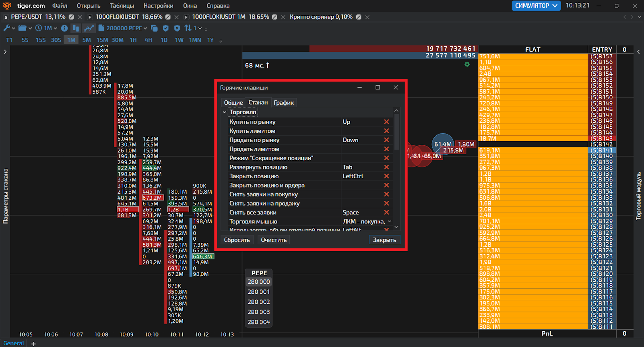Click the Сбросить button
This screenshot has height=347, width=644.
point(237,240)
